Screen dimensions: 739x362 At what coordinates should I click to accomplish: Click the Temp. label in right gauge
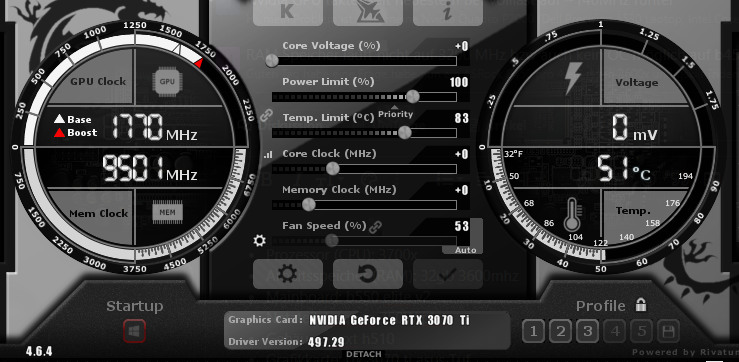(633, 211)
